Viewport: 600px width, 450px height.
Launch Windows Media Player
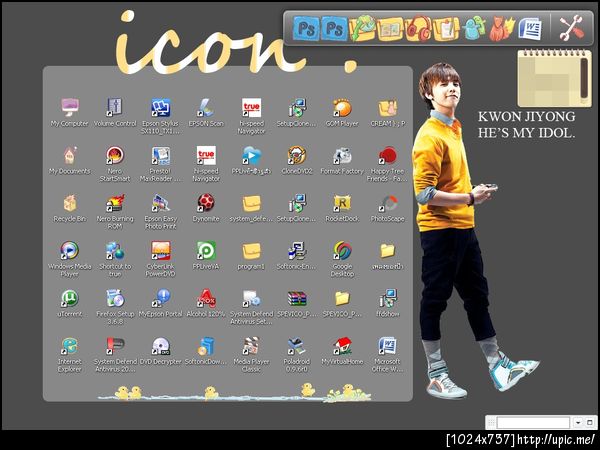(x=69, y=259)
